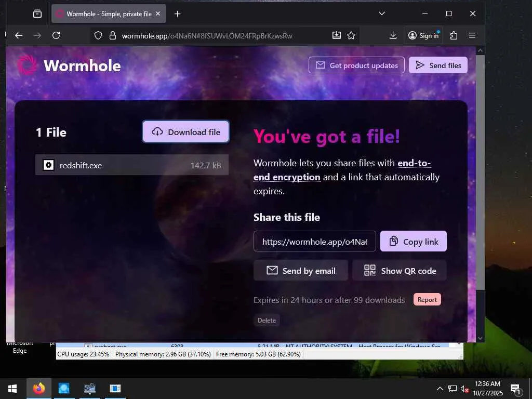The width and height of the screenshot is (532, 399).
Task: Click the Free memory status entry
Action: (x=258, y=354)
